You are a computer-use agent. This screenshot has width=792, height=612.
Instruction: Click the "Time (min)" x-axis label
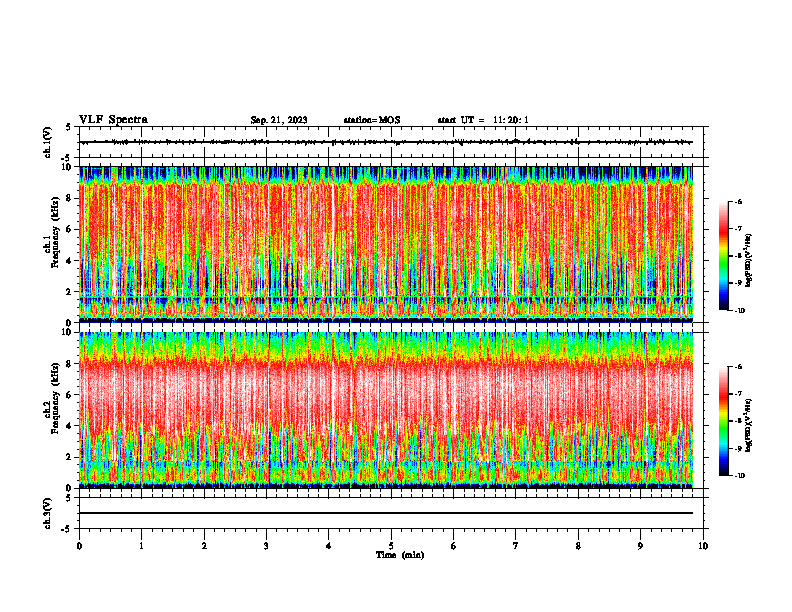[x=400, y=555]
